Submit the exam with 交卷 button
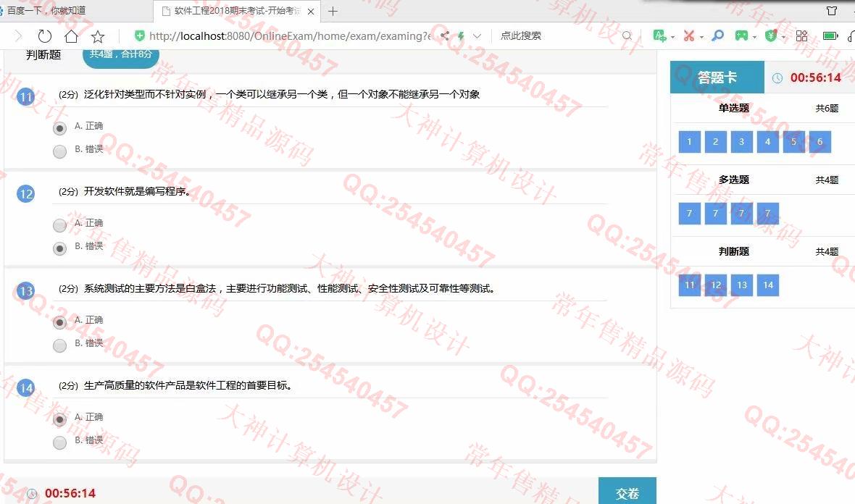 click(627, 491)
